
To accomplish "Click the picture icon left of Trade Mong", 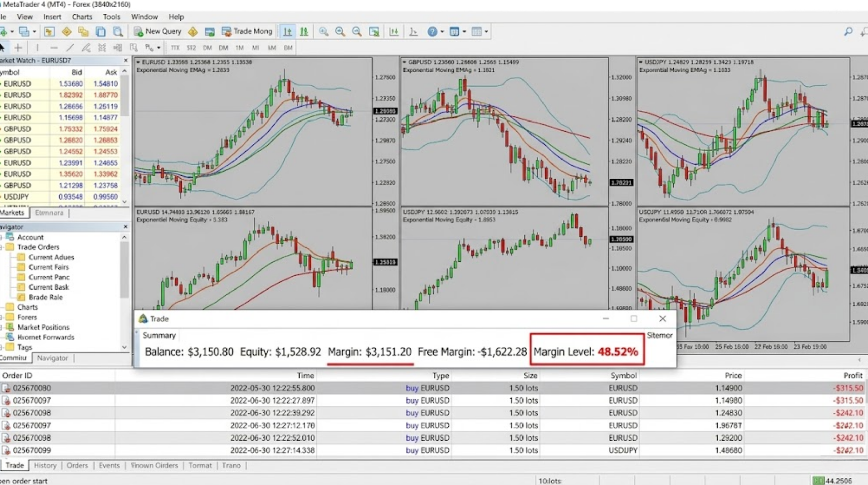I will (x=210, y=32).
